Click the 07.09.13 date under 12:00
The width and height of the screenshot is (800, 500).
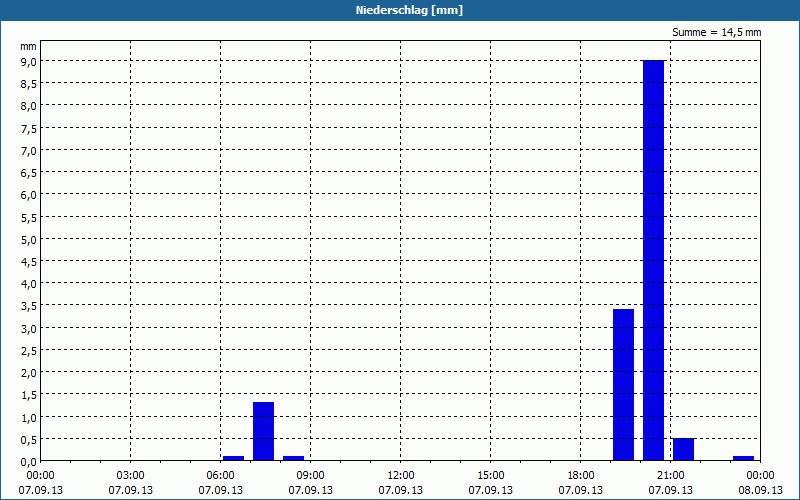pos(401,490)
